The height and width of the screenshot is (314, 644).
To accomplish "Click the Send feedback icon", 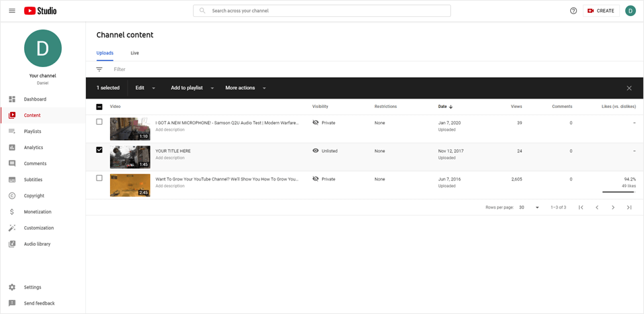I will [12, 303].
